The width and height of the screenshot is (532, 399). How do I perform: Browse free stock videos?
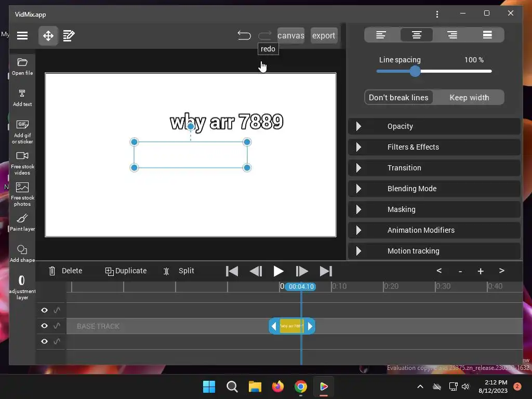pos(22,163)
